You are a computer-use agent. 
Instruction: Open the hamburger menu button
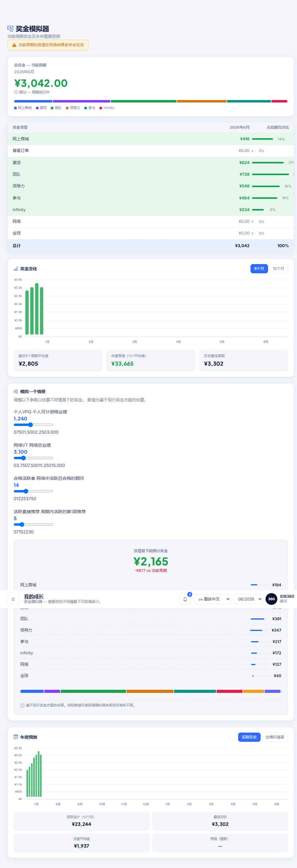(x=13, y=599)
